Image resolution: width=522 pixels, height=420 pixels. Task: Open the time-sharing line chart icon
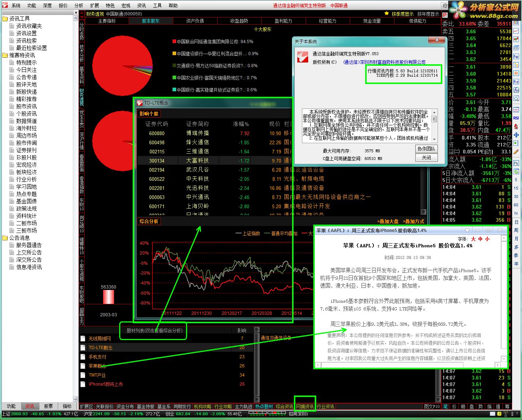516,31
